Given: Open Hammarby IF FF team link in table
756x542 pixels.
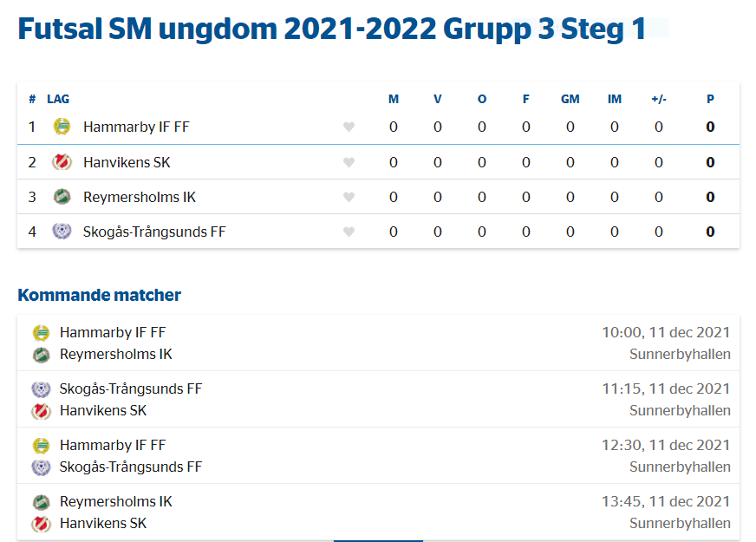Looking at the screenshot, I should pyautogui.click(x=136, y=127).
